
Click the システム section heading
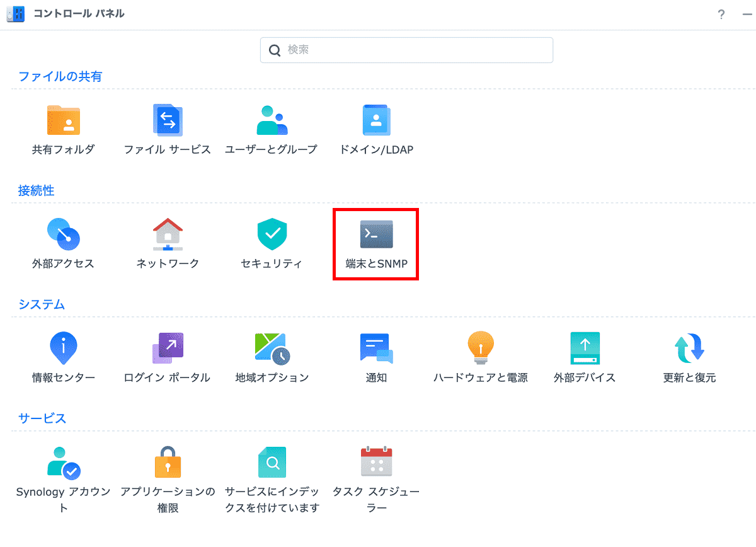pos(42,304)
